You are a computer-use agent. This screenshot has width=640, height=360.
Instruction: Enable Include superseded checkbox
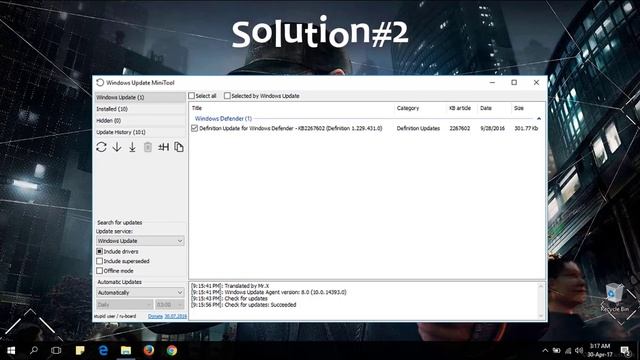pyautogui.click(x=100, y=261)
